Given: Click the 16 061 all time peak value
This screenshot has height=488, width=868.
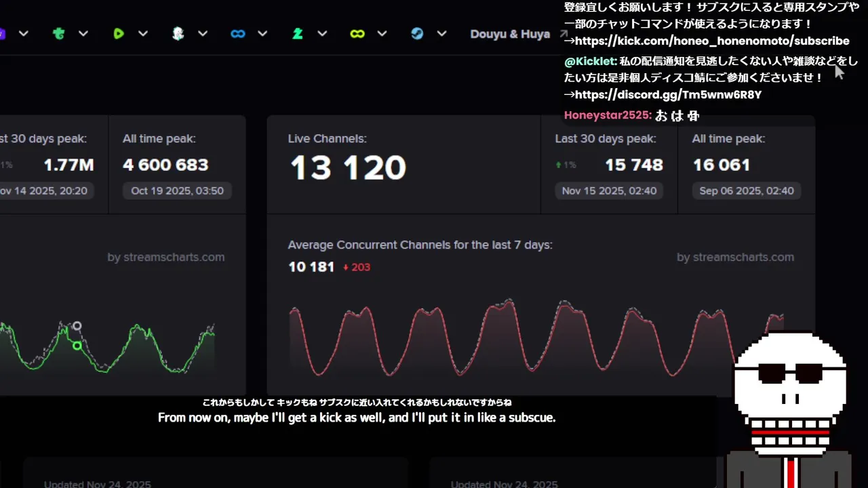Looking at the screenshot, I should click(x=722, y=165).
